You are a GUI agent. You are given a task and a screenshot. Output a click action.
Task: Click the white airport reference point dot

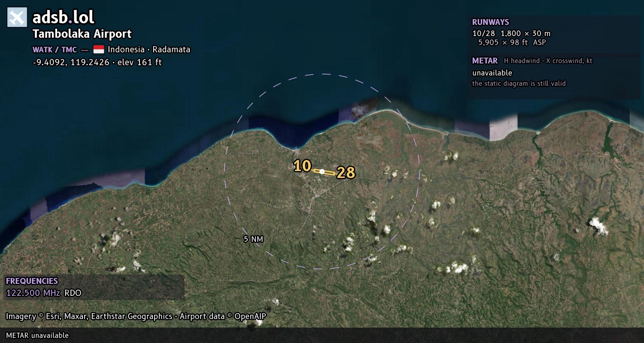point(322,171)
